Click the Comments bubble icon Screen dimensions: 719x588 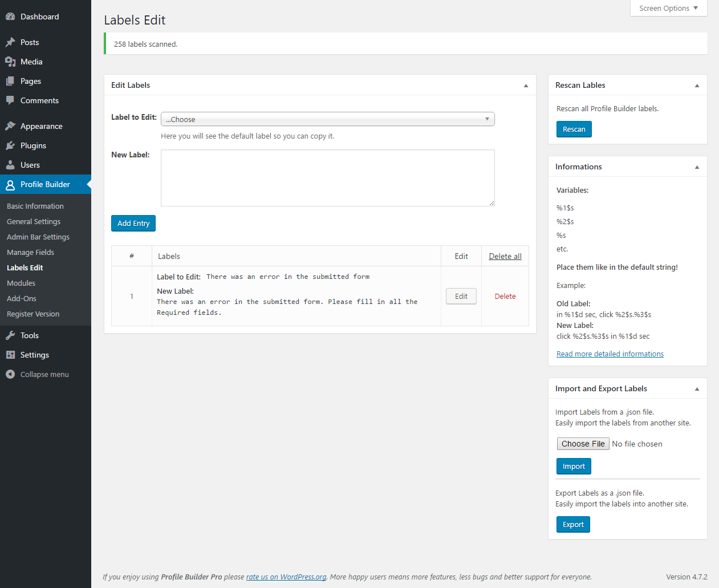[x=10, y=100]
